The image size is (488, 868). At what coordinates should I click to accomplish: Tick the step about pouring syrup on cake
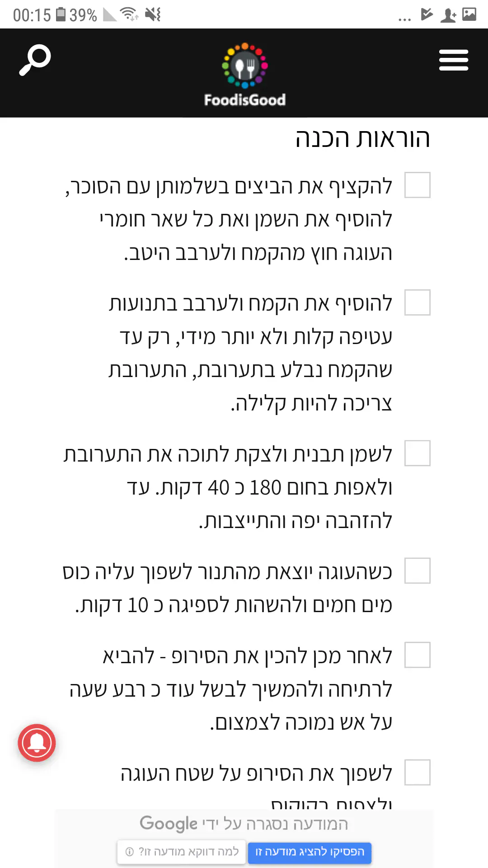tap(417, 772)
